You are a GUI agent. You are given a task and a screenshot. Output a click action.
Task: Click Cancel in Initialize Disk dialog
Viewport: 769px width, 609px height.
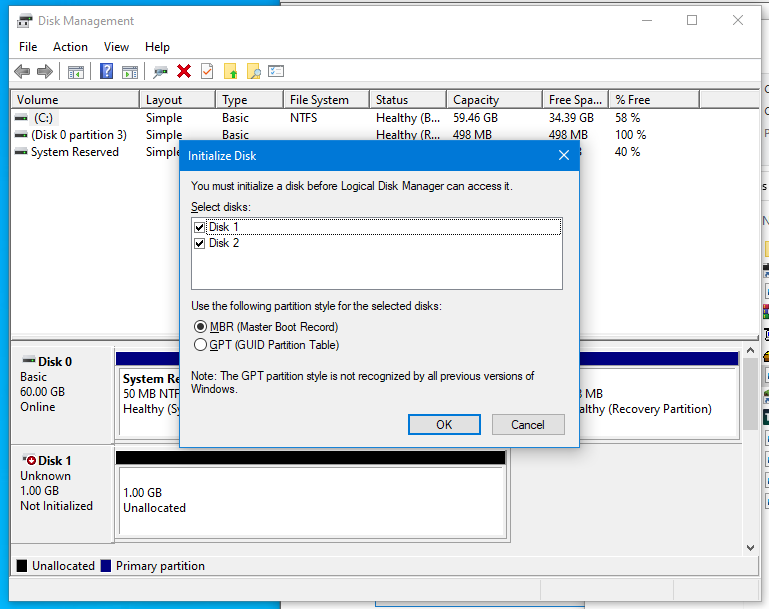tap(528, 425)
